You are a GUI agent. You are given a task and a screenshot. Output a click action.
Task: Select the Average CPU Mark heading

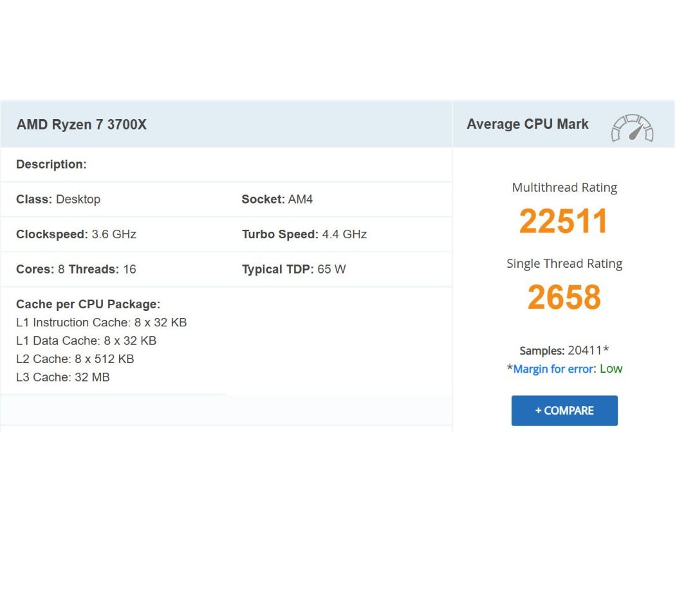[527, 124]
